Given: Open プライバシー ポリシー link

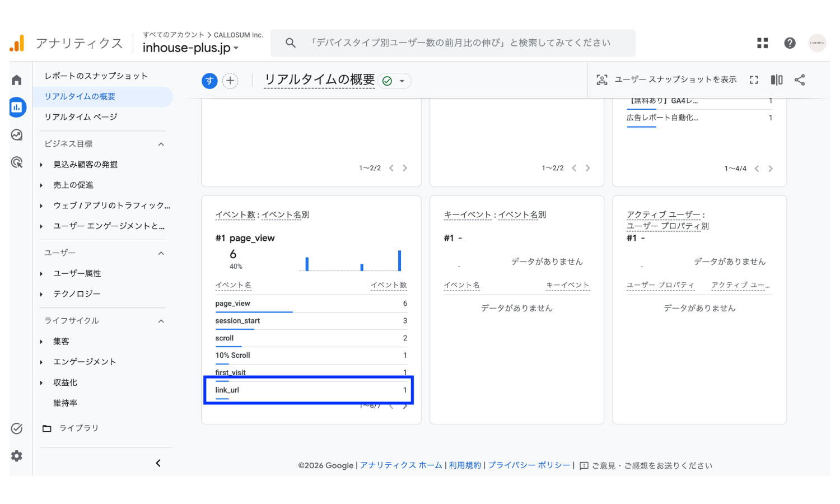Looking at the screenshot, I should (529, 465).
